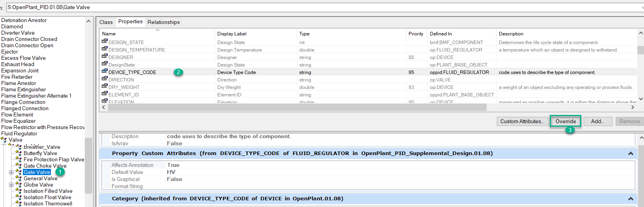Click the Globe Valve class icon
This screenshot has height=207, width=644.
coord(19,185)
